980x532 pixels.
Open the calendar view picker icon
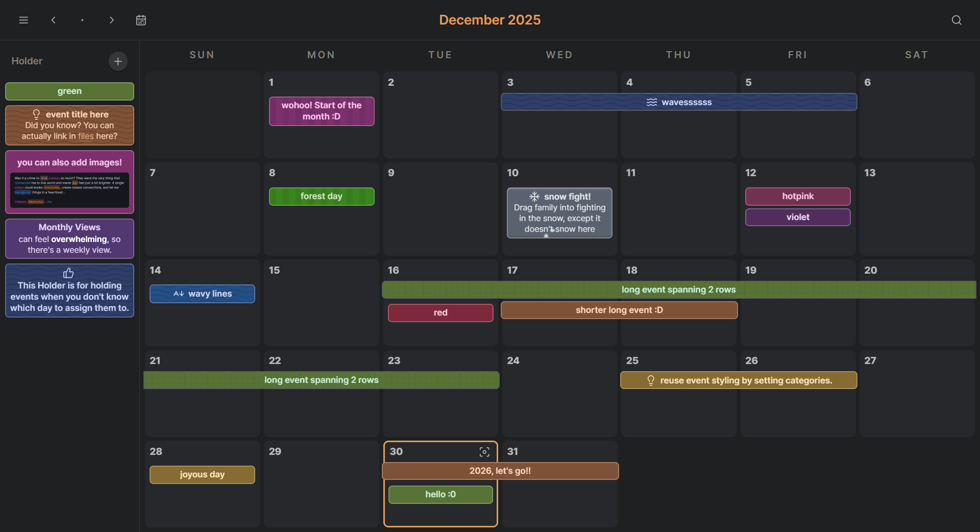pos(141,20)
